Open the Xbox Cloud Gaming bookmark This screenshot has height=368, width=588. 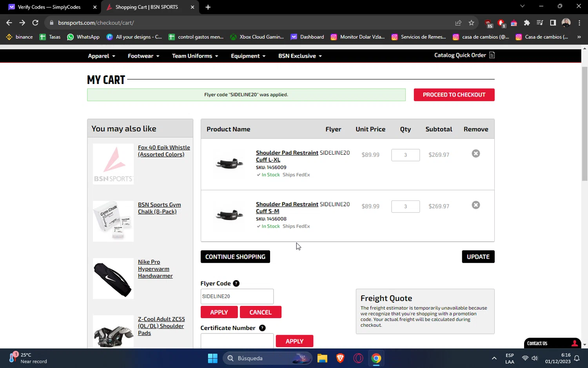(257, 37)
